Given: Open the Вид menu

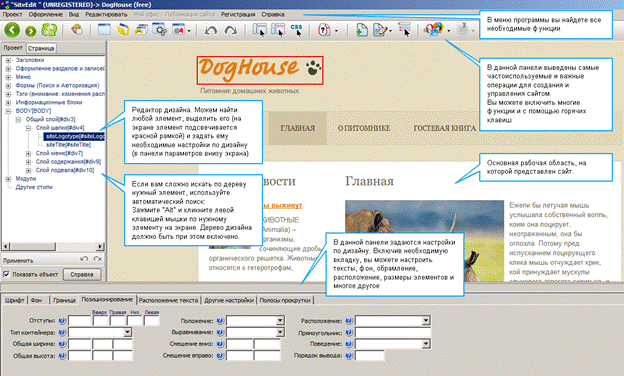Looking at the screenshot, I should coord(74,14).
